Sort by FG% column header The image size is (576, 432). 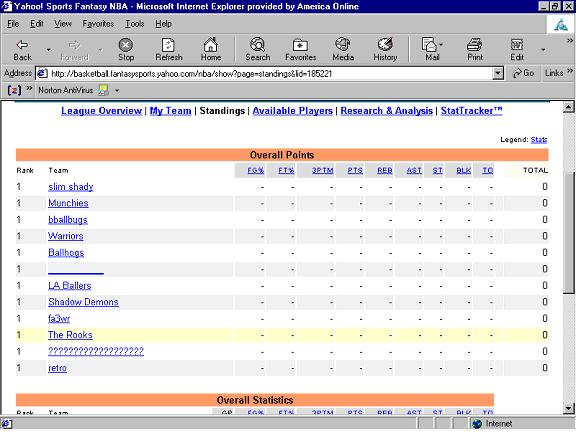point(256,170)
